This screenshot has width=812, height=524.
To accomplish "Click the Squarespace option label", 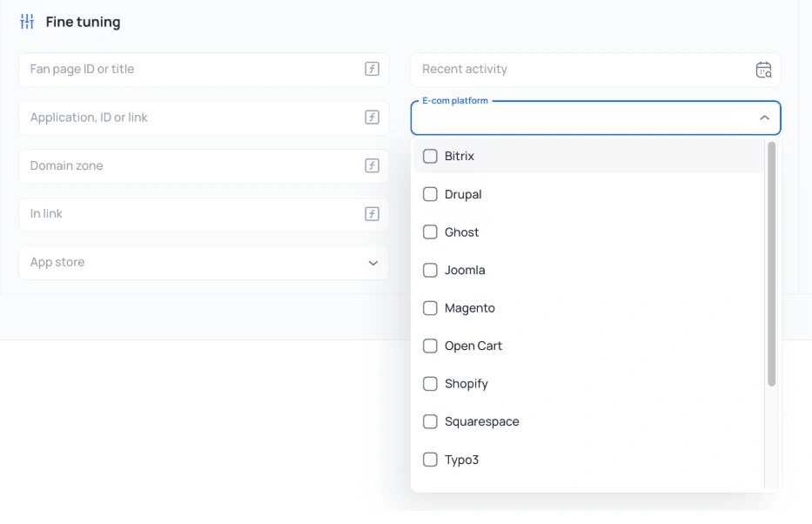I will [481, 421].
